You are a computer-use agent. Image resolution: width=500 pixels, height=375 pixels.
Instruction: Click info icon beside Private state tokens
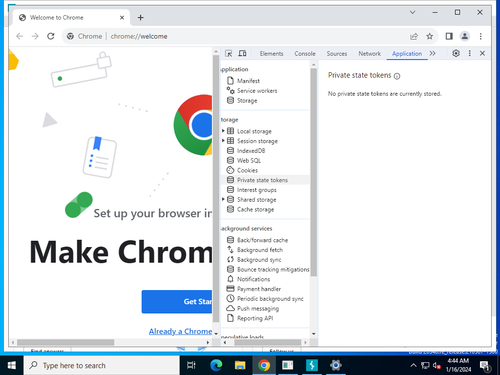tap(397, 76)
